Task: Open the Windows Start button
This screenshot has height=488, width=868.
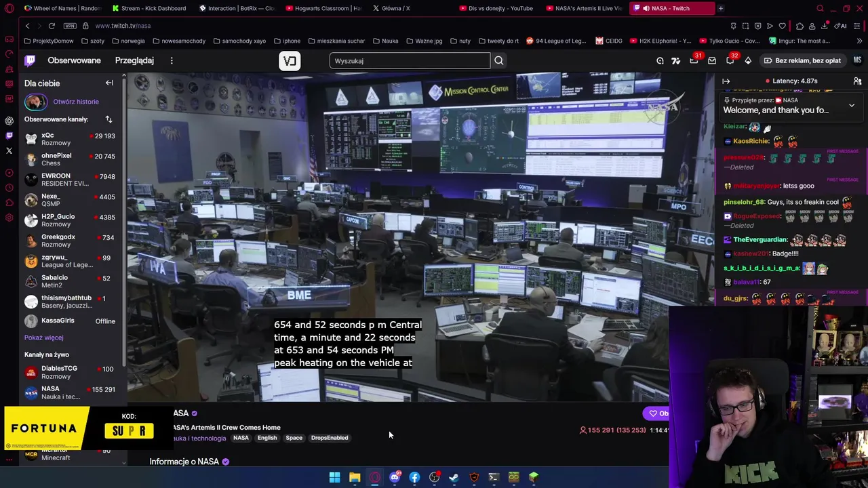Action: pyautogui.click(x=334, y=477)
